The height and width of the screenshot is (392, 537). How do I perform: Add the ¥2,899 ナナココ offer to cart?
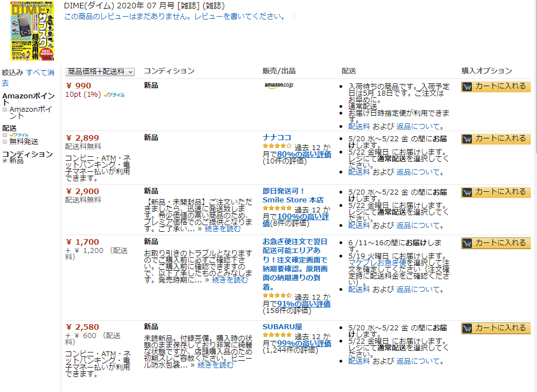pyautogui.click(x=496, y=138)
